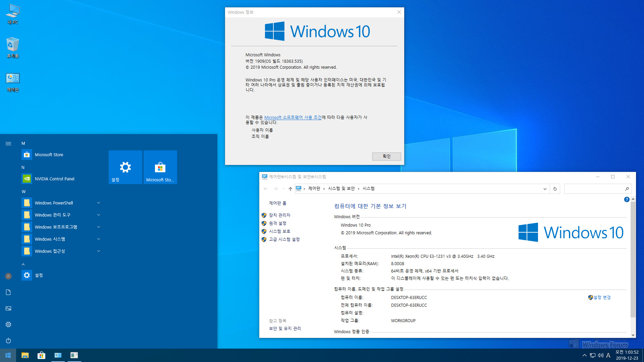Open File Explorer from taskbar
This screenshot has width=644, height=362.
tap(25, 355)
